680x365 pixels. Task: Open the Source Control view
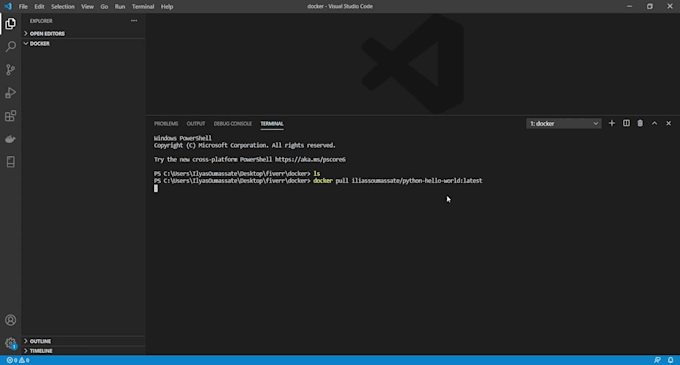click(x=10, y=69)
